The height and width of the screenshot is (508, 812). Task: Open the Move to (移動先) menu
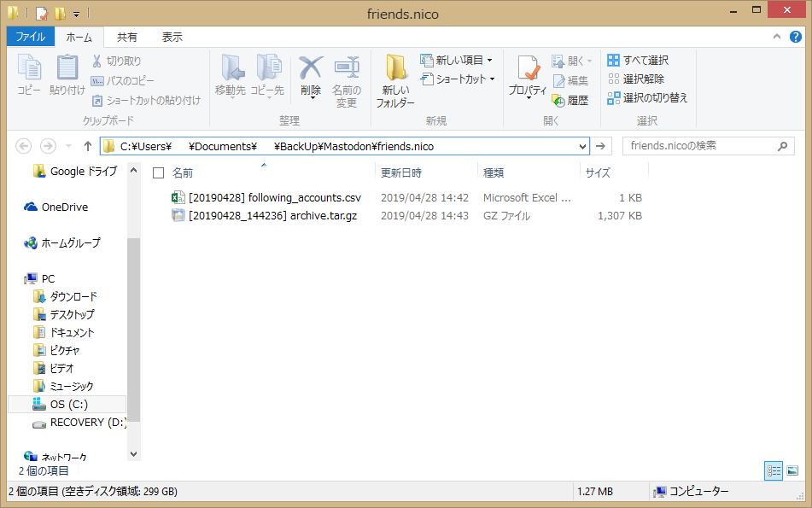(231, 76)
